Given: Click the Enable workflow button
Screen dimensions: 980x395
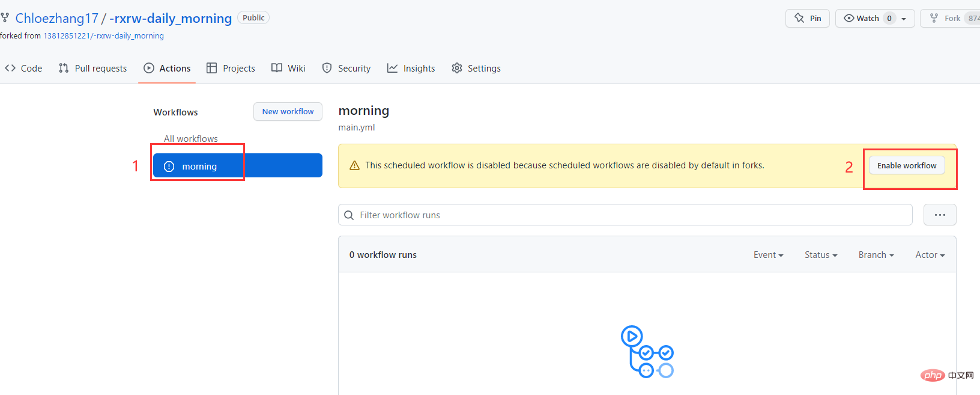Looking at the screenshot, I should [x=907, y=165].
